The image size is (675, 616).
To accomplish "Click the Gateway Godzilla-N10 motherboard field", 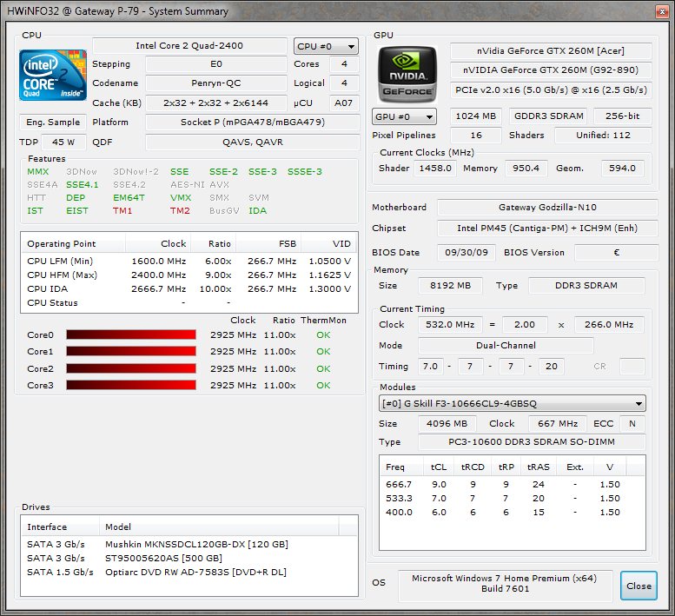I will 547,208.
